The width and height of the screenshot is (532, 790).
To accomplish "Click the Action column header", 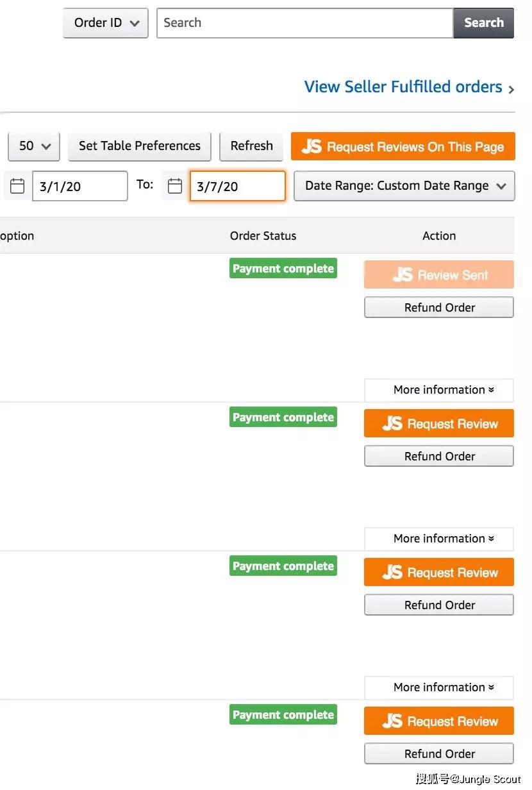I will pyautogui.click(x=439, y=236).
